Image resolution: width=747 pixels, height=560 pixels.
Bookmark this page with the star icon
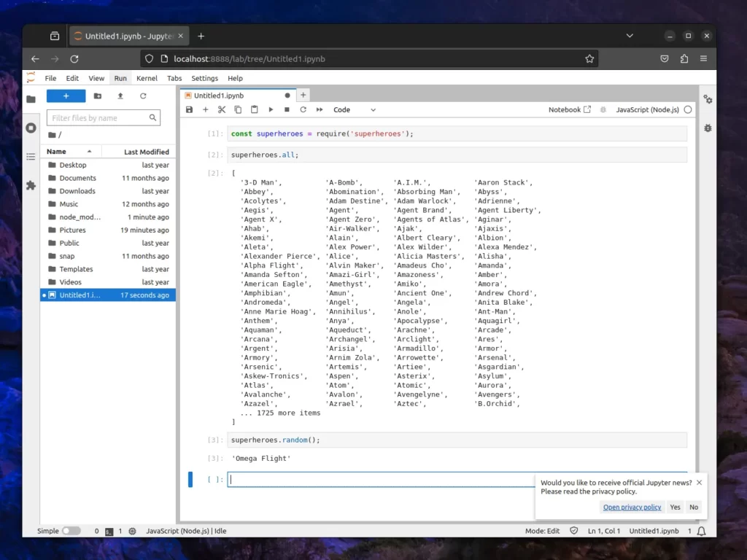pos(589,59)
